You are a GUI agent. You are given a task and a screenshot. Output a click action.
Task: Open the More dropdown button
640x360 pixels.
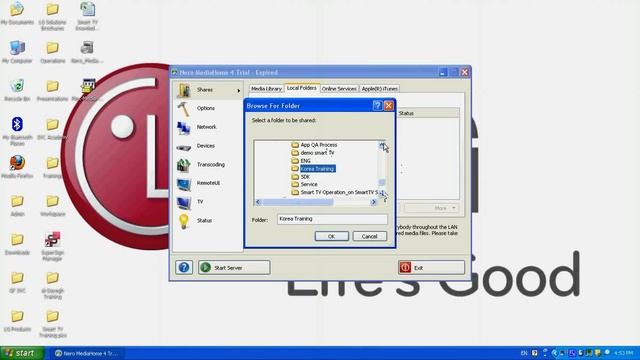[431, 208]
